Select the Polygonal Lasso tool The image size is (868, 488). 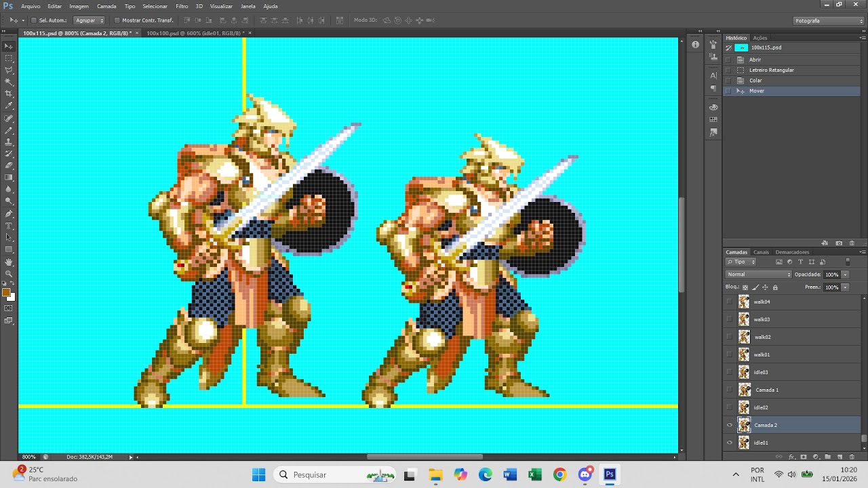coord(9,70)
